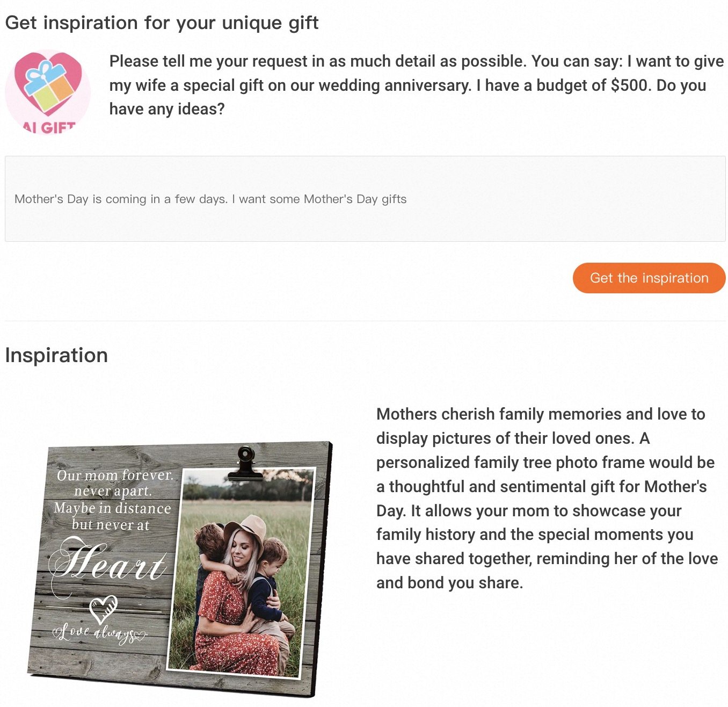Click the "Our mom forever" line on the frame
The height and width of the screenshot is (707, 728).
pos(115,475)
